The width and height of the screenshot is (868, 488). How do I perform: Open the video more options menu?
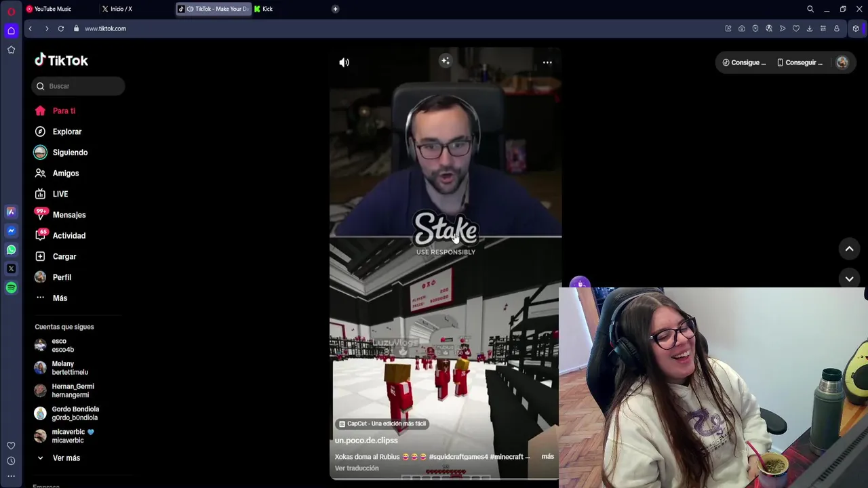pos(547,62)
